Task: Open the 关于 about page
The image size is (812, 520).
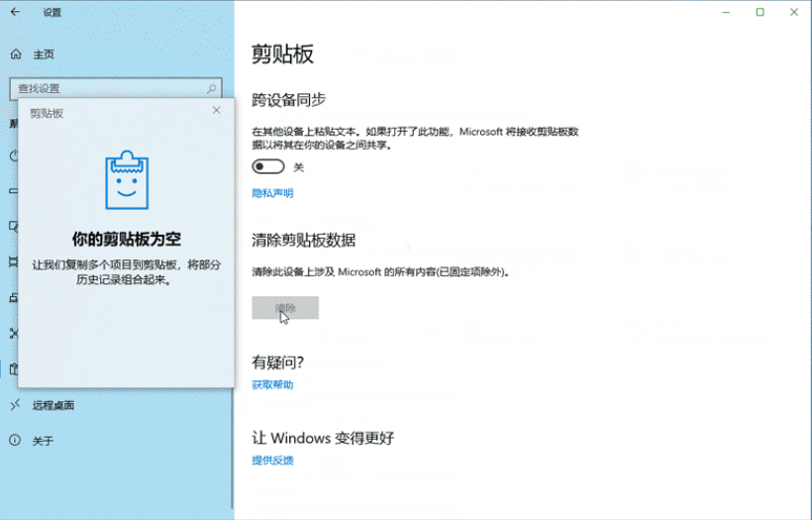Action: pyautogui.click(x=43, y=441)
